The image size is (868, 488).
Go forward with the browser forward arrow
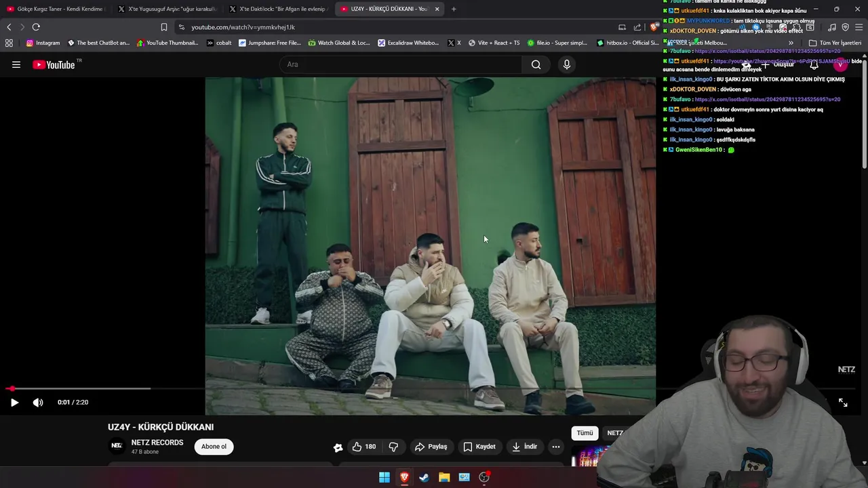click(x=22, y=27)
